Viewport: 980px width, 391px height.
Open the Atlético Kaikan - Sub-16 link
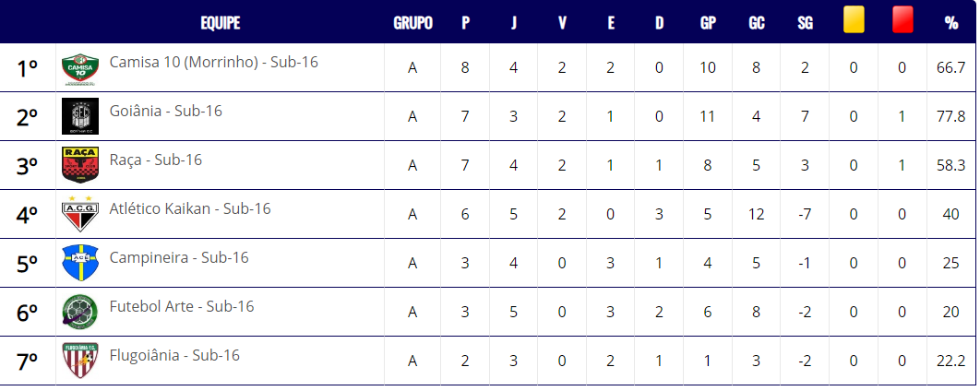point(190,208)
